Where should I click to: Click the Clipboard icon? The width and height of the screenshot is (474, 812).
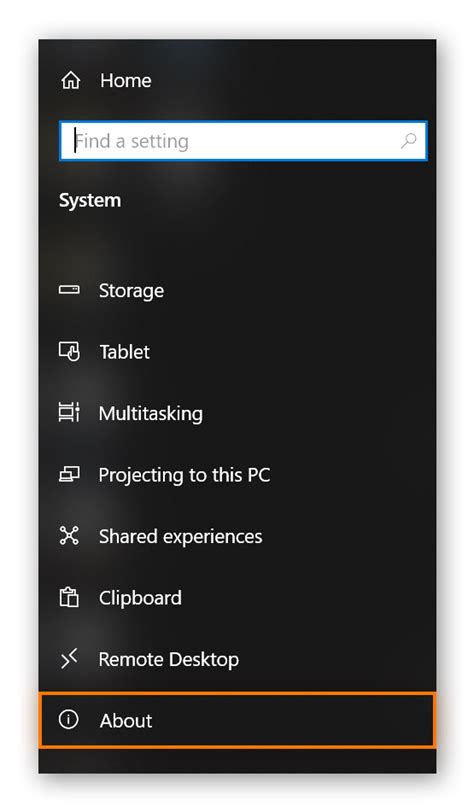click(x=69, y=597)
